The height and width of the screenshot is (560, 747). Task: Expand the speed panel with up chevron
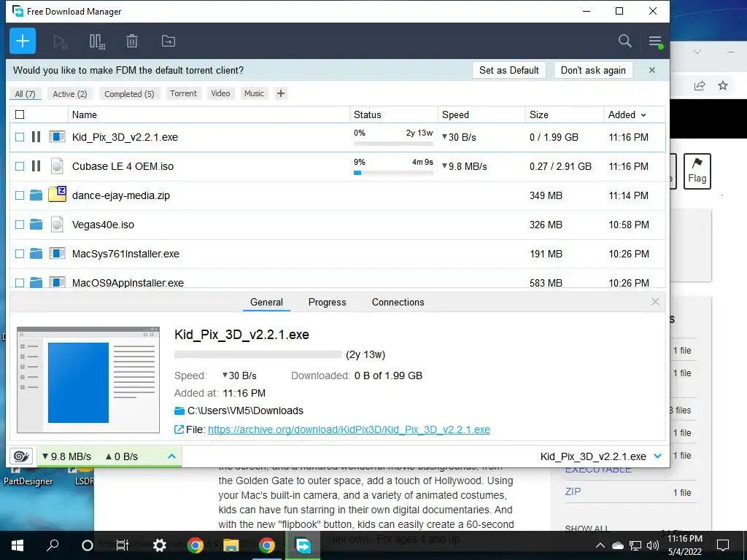pyautogui.click(x=171, y=456)
